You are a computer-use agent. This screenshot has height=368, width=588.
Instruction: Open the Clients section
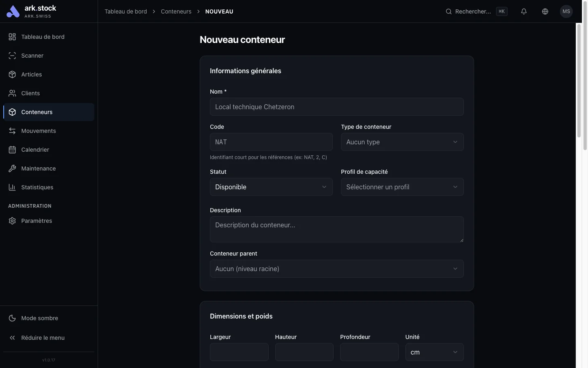coord(30,93)
